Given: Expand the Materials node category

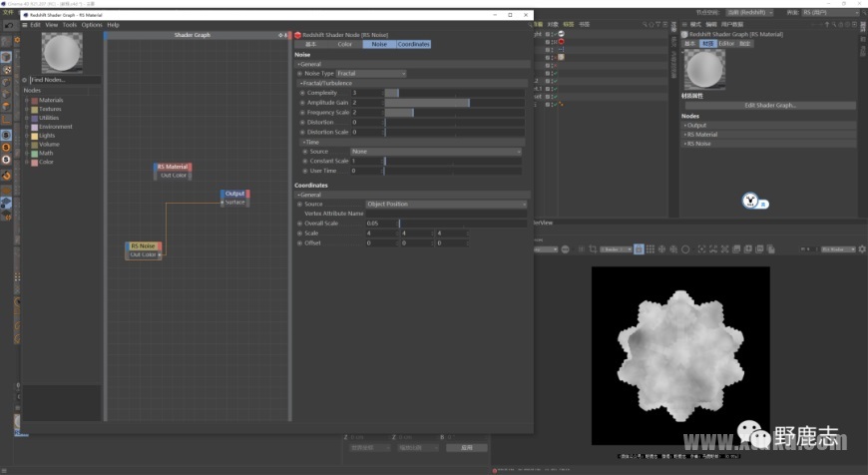Looking at the screenshot, I should point(27,100).
